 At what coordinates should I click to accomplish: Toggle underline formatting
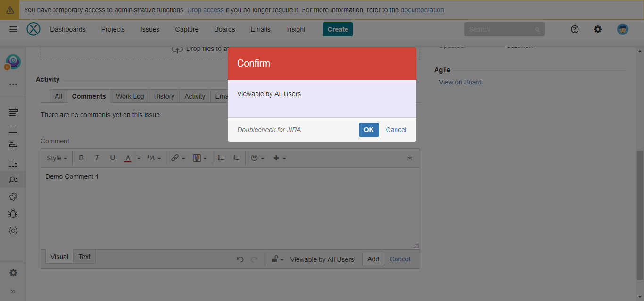click(x=112, y=158)
